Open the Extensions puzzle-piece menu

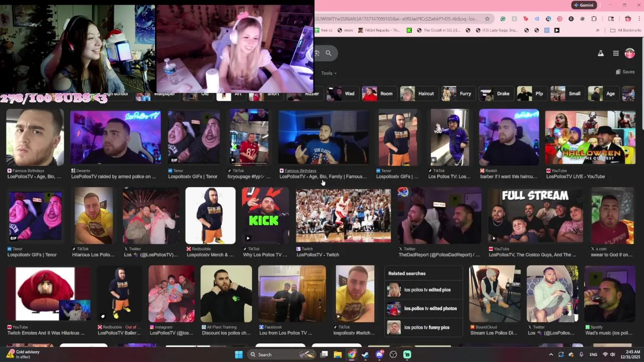click(x=594, y=19)
